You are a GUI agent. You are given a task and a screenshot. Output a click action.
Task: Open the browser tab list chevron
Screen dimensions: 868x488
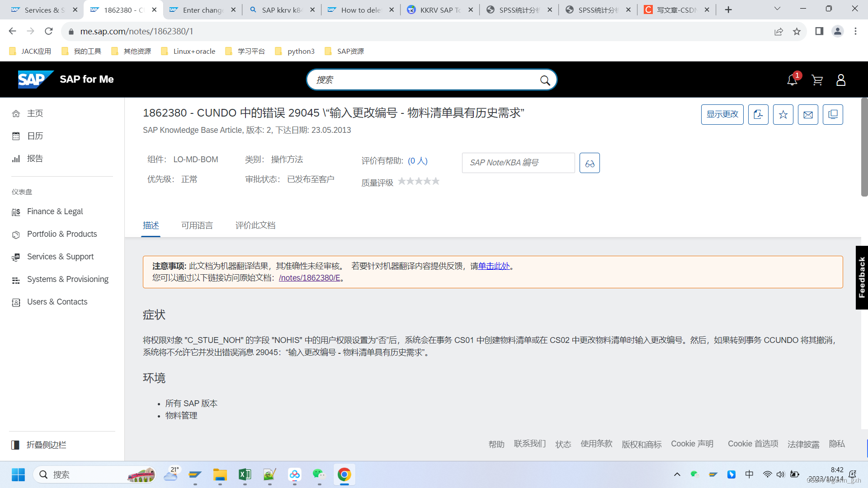[777, 9]
